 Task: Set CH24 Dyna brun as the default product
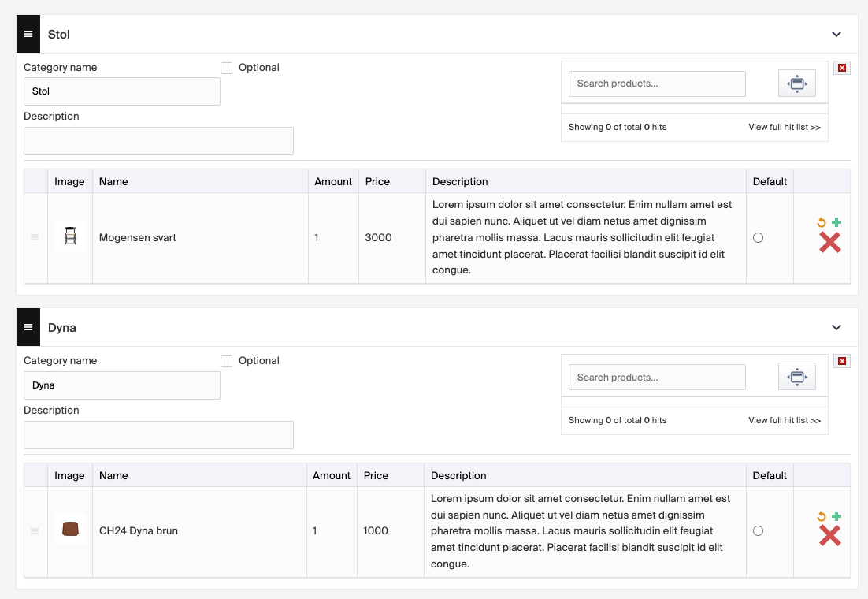point(758,531)
